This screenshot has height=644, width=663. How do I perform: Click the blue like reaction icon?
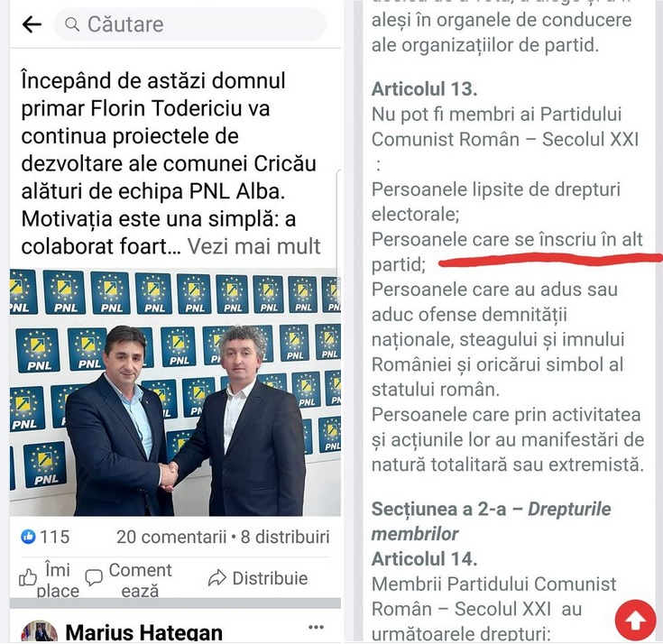pyautogui.click(x=28, y=537)
